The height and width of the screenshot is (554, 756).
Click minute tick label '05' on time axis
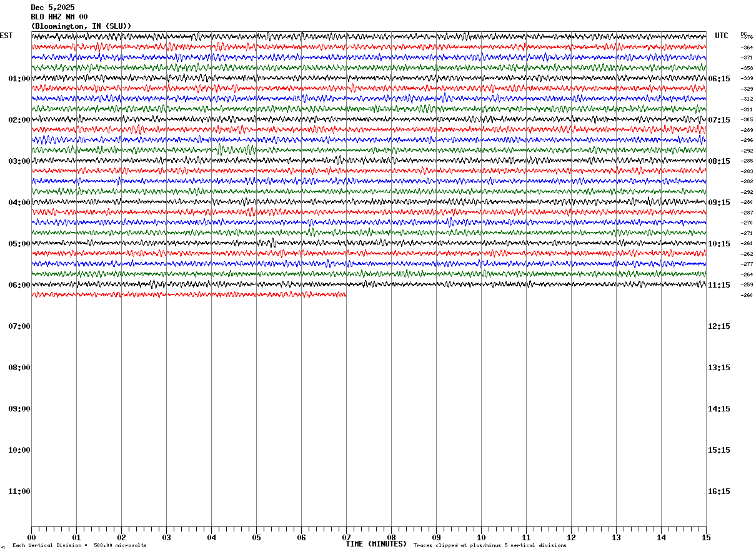click(x=256, y=538)
